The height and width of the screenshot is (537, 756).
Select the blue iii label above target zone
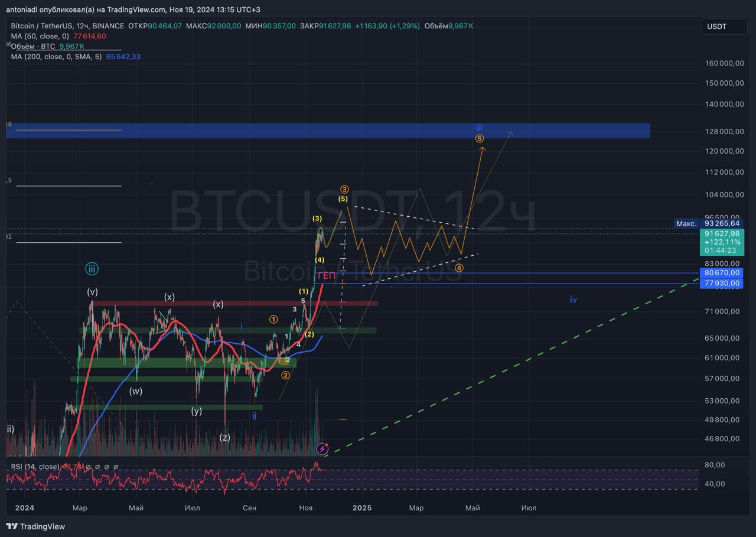[x=479, y=128]
